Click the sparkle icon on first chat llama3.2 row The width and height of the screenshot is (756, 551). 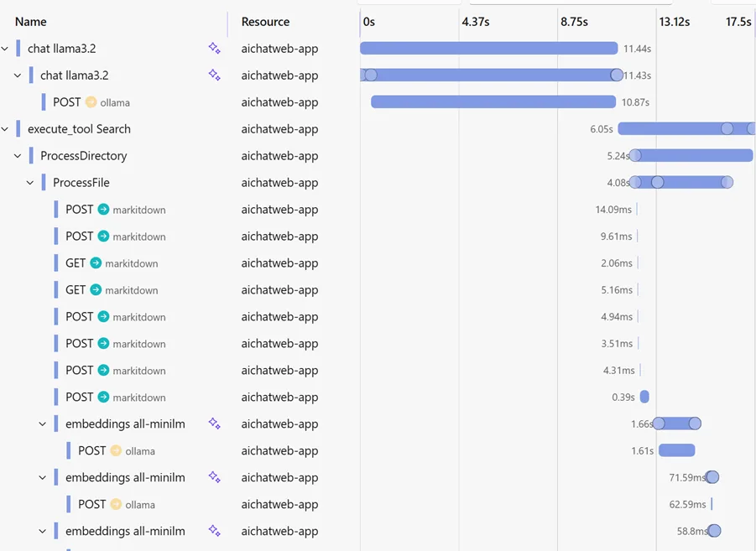point(215,49)
